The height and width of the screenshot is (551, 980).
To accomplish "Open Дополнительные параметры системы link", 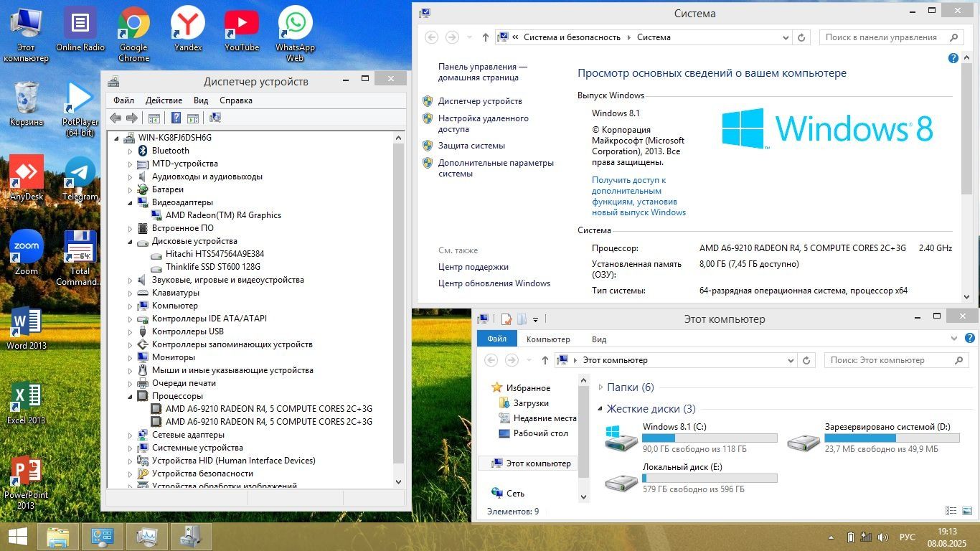I will 496,169.
